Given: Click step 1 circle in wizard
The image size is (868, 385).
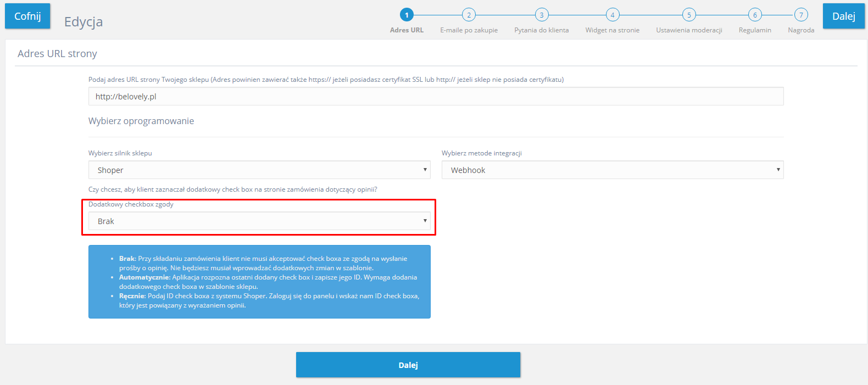Looking at the screenshot, I should click(x=407, y=15).
